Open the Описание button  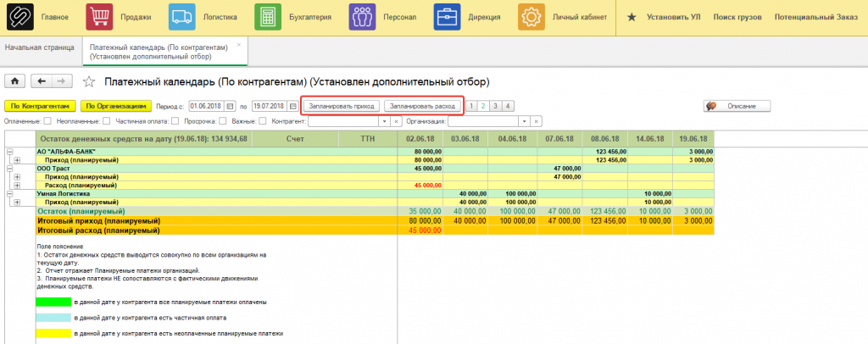[737, 106]
